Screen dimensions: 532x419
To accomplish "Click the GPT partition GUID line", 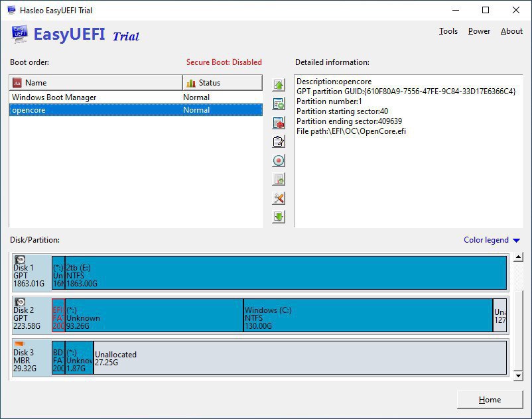I will pyautogui.click(x=406, y=91).
